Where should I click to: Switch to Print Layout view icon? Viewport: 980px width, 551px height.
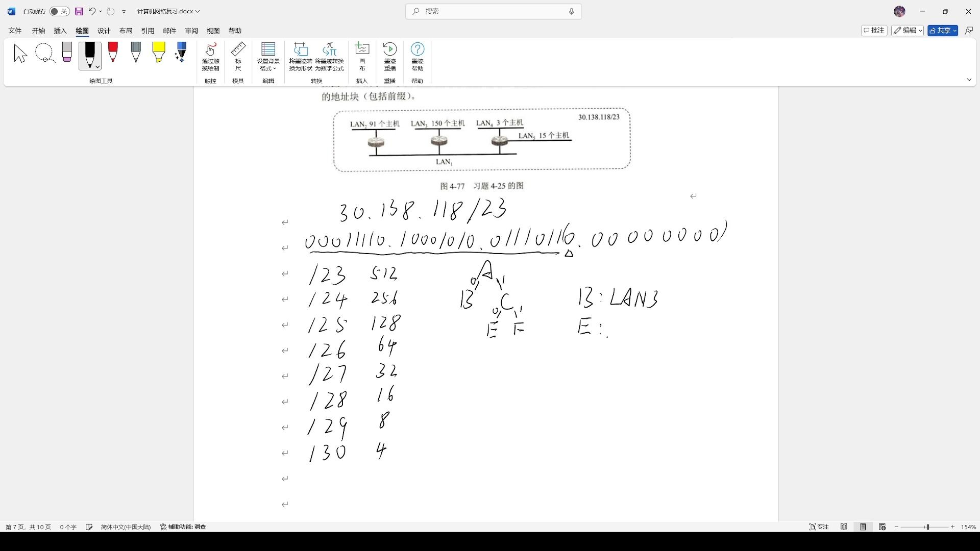tap(863, 527)
